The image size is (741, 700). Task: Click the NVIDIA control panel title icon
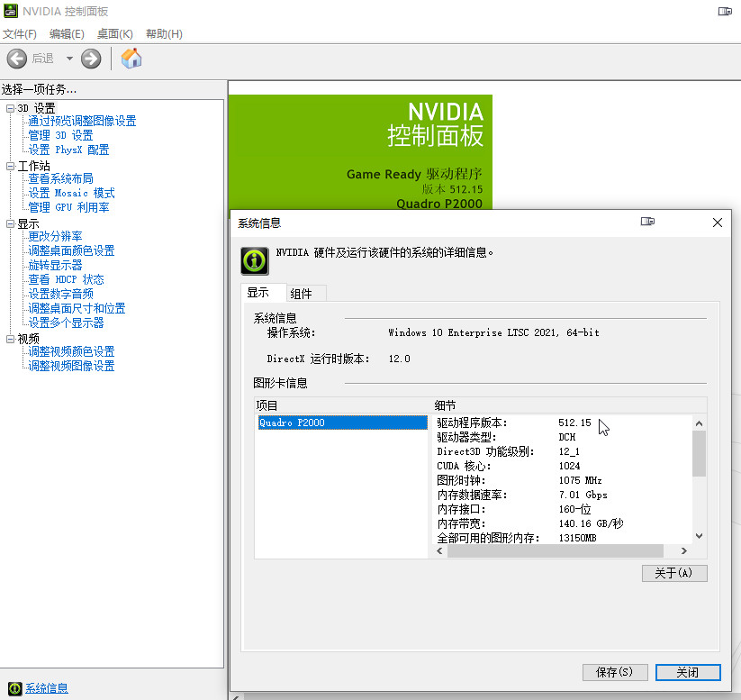pos(11,11)
